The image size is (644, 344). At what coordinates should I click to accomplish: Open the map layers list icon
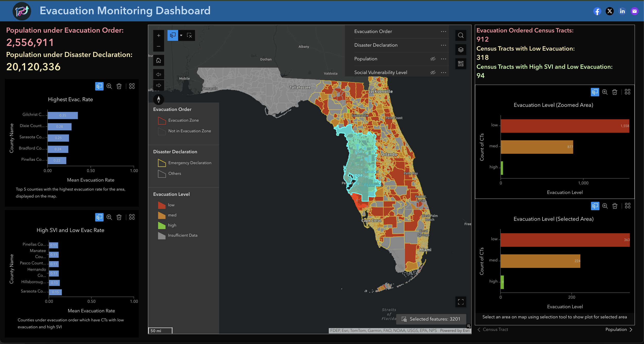coord(461,49)
